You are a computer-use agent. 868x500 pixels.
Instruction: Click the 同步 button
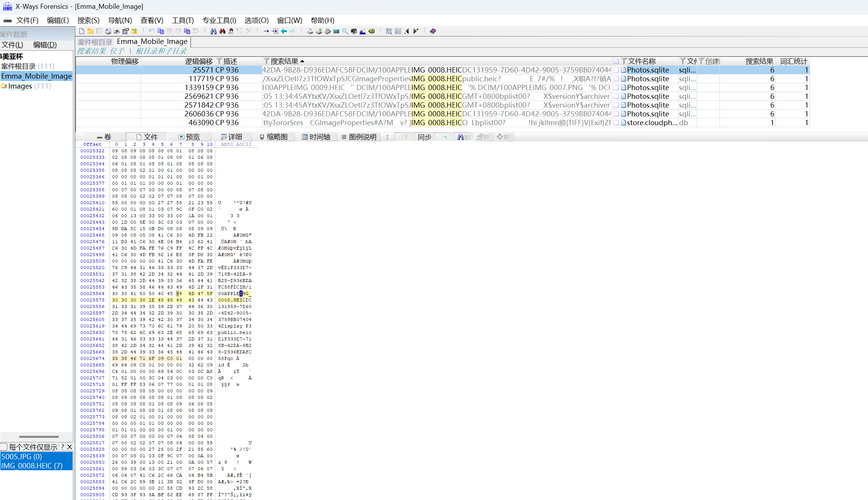tap(424, 137)
